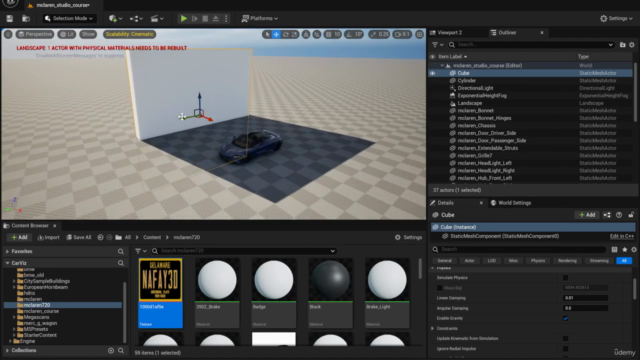Check the Ignore Radial Impulse checkbox

point(565,349)
